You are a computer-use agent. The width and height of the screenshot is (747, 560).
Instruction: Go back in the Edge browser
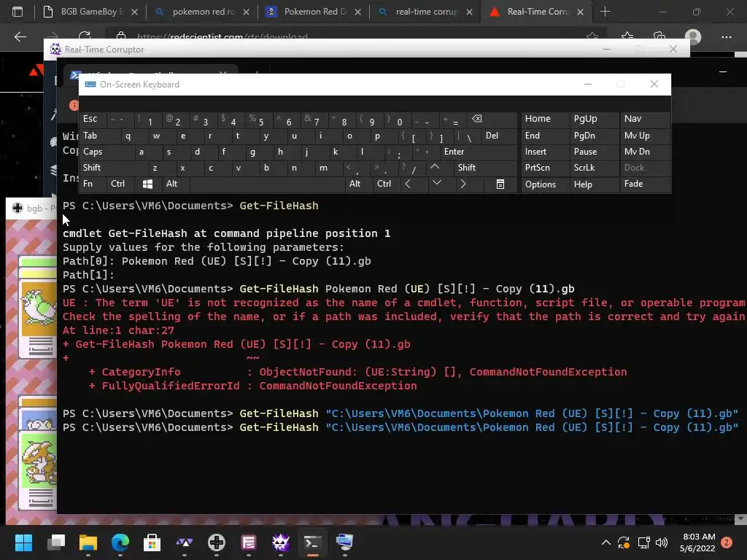pyautogui.click(x=20, y=36)
